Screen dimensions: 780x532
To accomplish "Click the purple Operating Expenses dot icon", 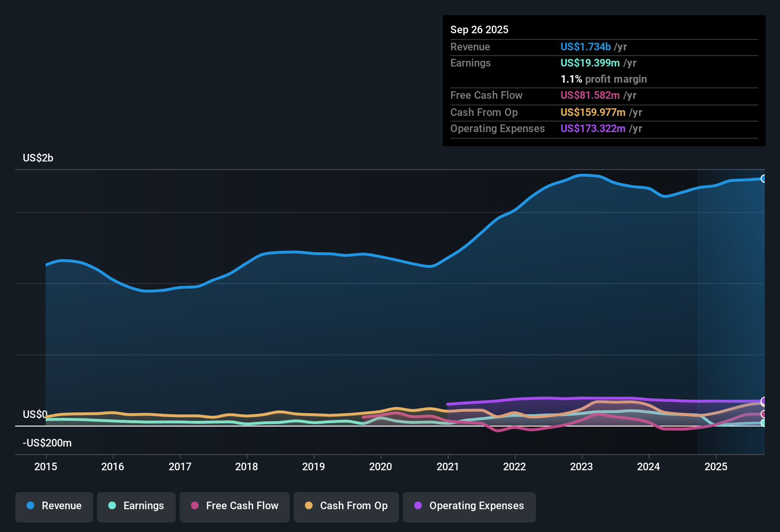I will coord(418,506).
